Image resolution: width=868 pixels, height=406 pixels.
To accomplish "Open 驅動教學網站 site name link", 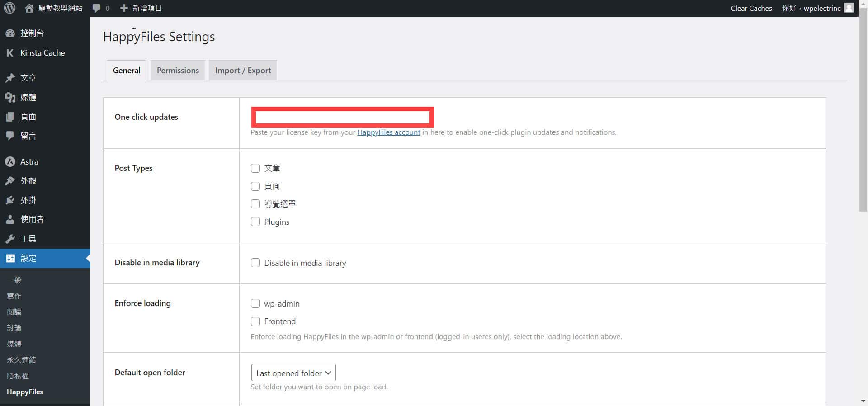I will click(x=60, y=8).
